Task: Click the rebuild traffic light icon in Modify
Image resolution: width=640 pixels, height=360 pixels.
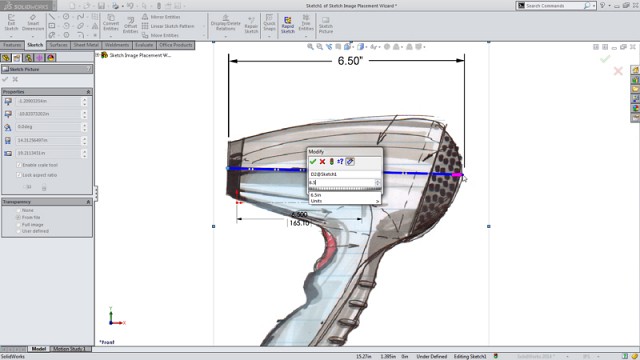Action: [331, 162]
